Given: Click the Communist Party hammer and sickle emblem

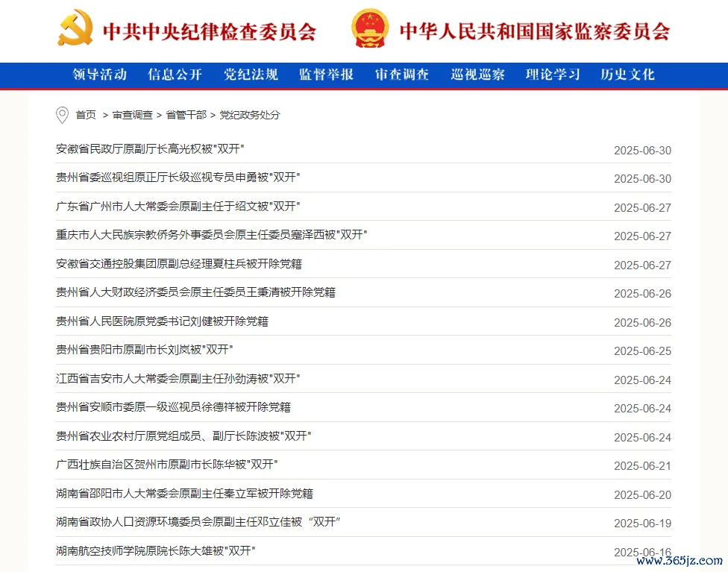Looking at the screenshot, I should [75, 28].
